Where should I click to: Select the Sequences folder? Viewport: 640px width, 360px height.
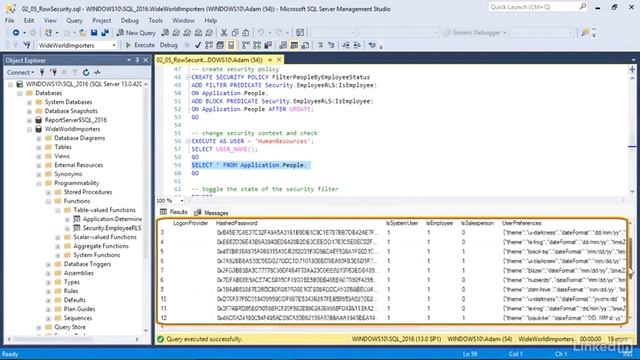78,318
